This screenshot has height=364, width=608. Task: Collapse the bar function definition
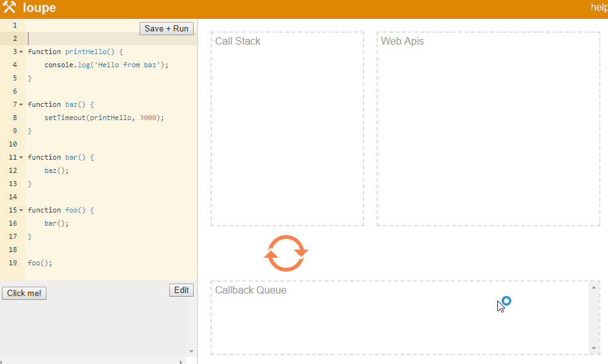[20, 157]
